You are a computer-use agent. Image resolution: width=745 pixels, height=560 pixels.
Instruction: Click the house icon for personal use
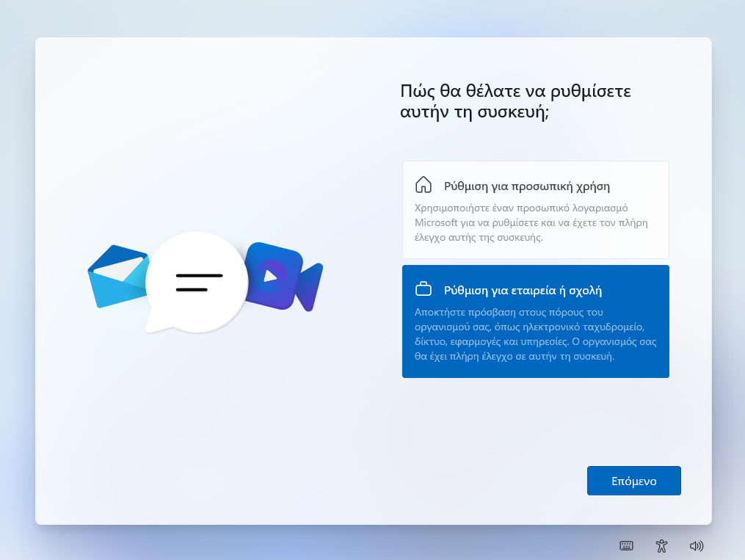424,184
